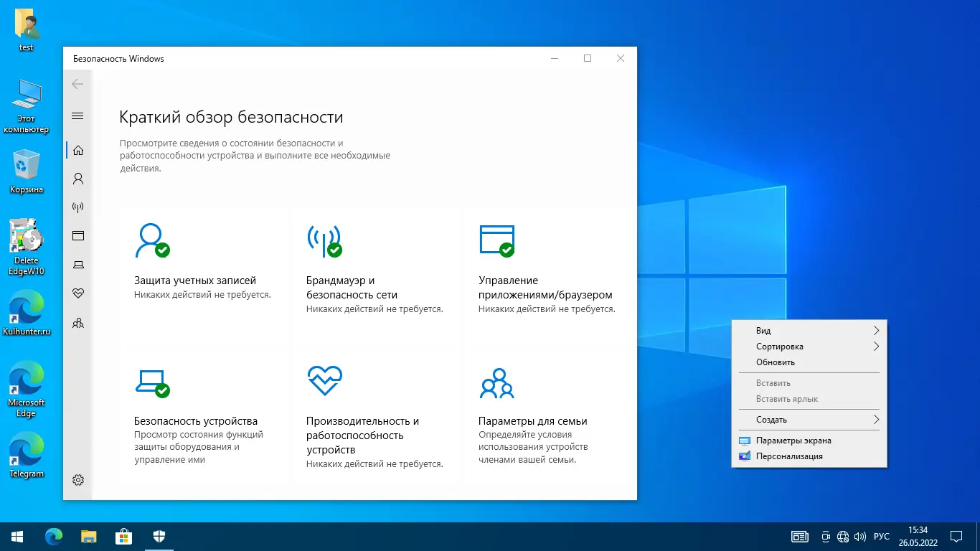The image size is (980, 551).
Task: Switch input language via 'РУС'
Action: [882, 536]
